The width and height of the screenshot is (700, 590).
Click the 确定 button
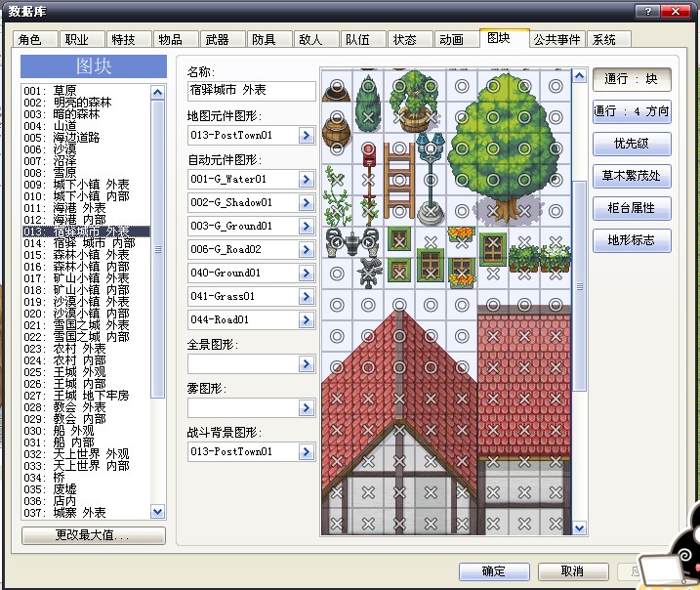click(x=494, y=571)
